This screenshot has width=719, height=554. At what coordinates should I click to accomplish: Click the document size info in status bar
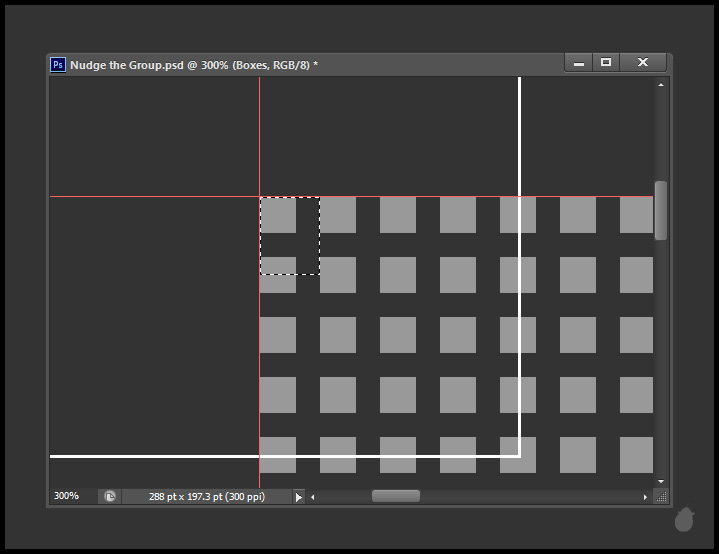pos(207,496)
